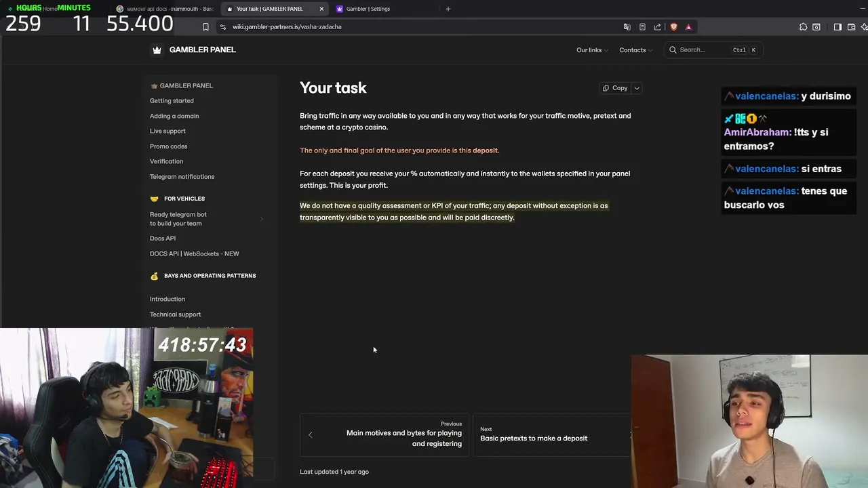The image size is (868, 488).
Task: Expand the Contacts dropdown
Action: pos(635,49)
